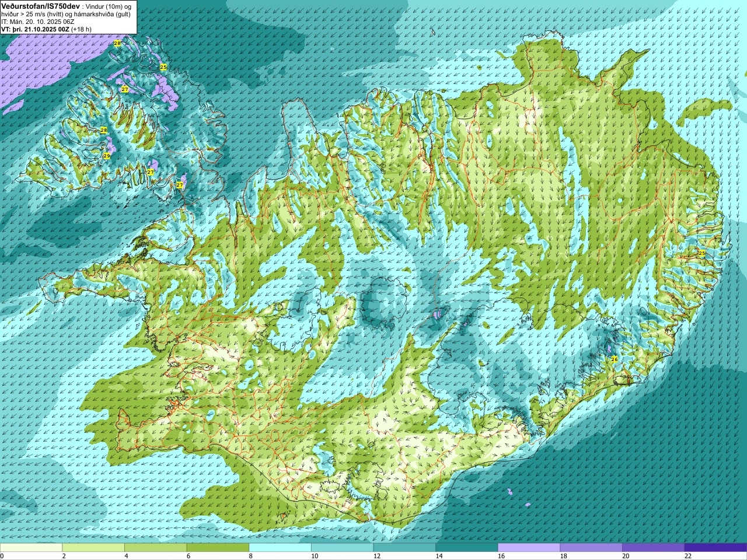Image resolution: width=747 pixels, height=560 pixels.
Task: Click the 2–4 m/s light green legend swatch
Action: 93,548
